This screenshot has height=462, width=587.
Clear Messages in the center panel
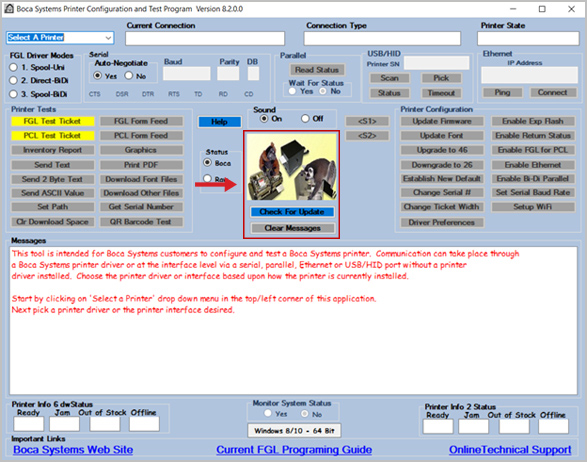[292, 228]
